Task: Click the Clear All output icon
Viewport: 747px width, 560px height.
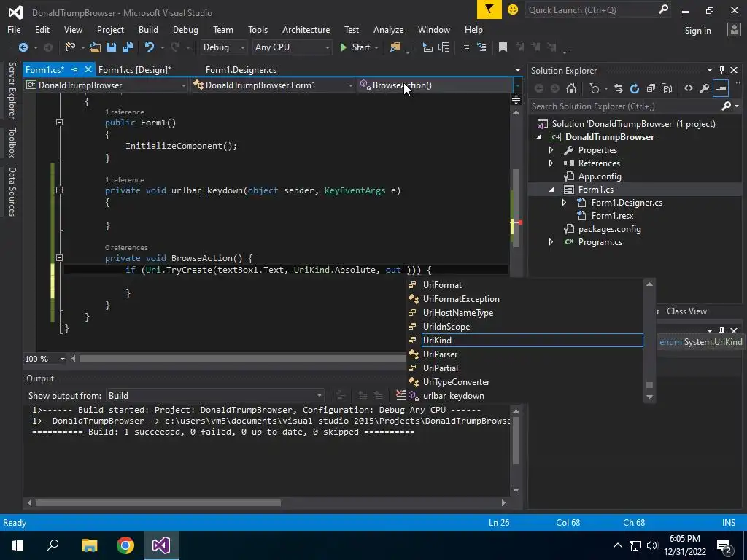Action: point(400,395)
